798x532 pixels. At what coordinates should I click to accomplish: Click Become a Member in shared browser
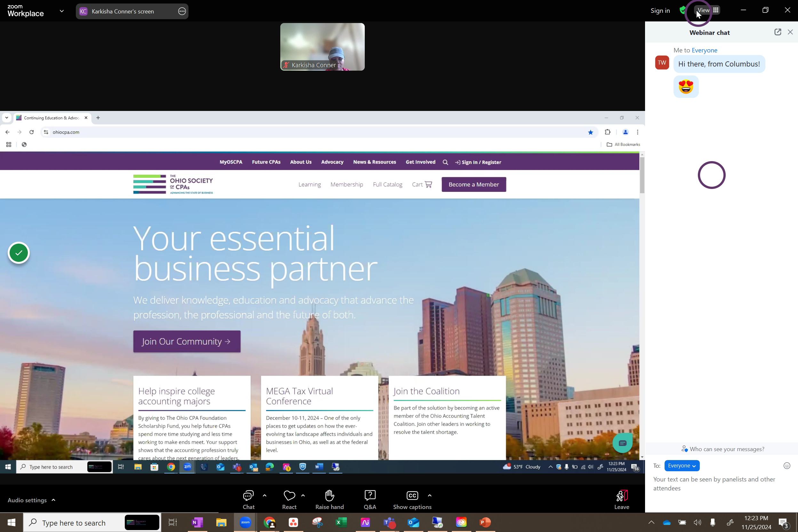point(473,184)
